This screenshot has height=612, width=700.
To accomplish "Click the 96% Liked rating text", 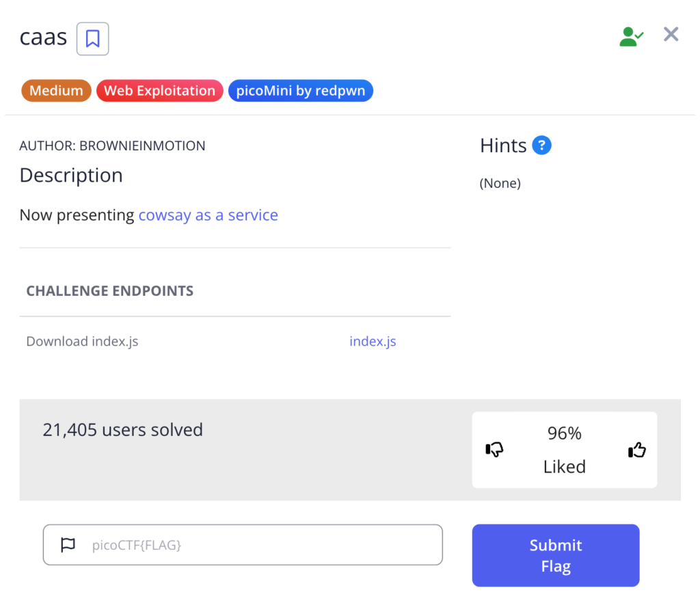I will click(x=564, y=449).
